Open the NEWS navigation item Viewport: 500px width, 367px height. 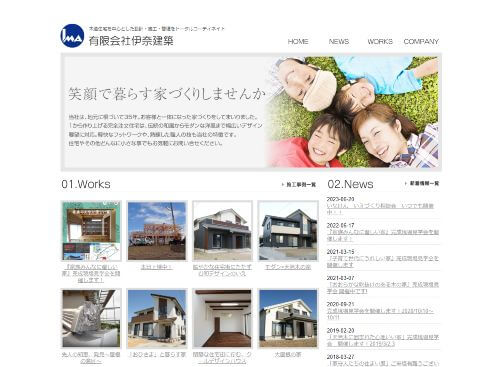[x=339, y=42]
